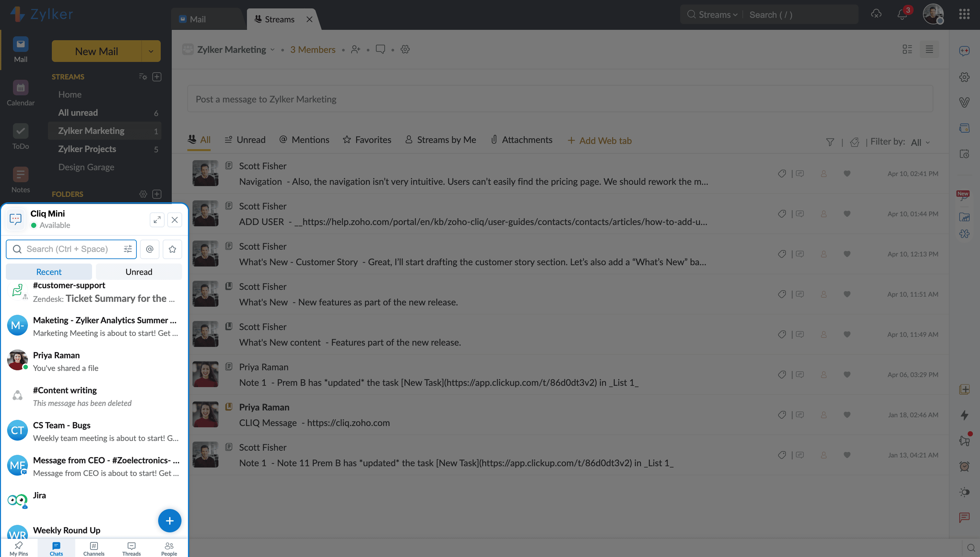
Task: Go to Streams Home
Action: point(105,94)
